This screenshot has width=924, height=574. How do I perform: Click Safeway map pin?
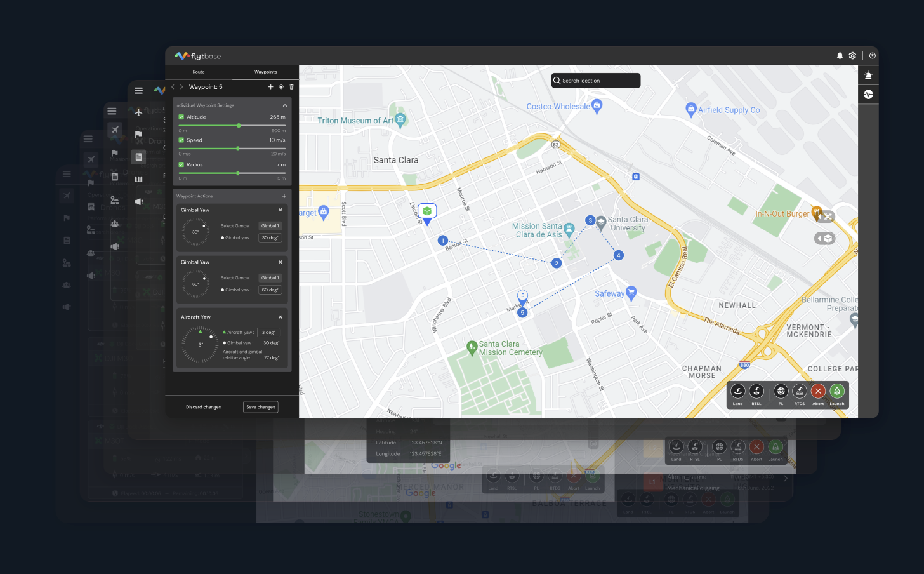pos(631,293)
